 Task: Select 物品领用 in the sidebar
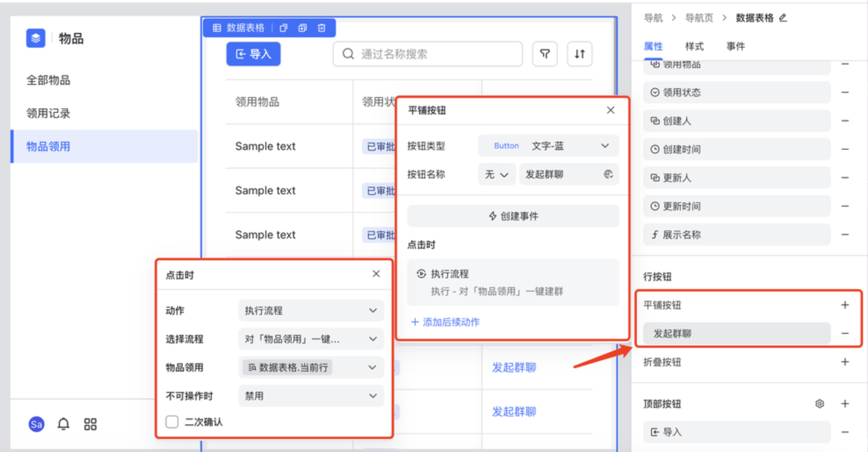tap(104, 147)
